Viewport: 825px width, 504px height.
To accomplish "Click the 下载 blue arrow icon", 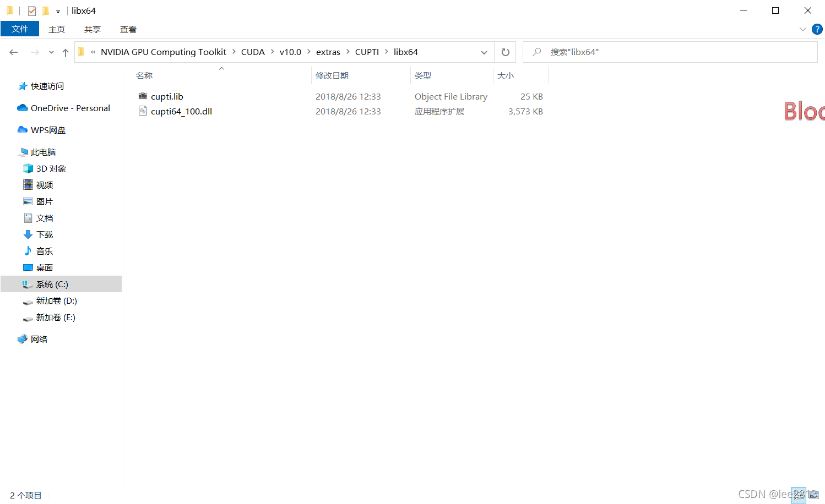I will [28, 234].
